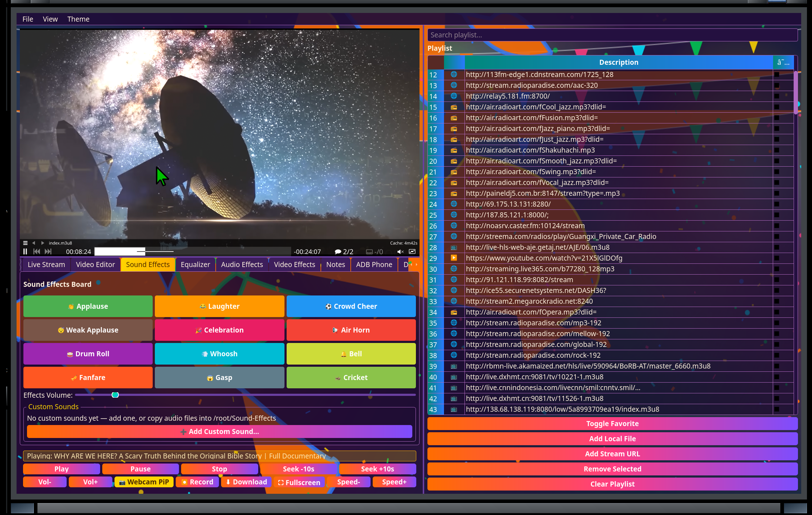
Task: Open the Theme menu
Action: coord(78,19)
